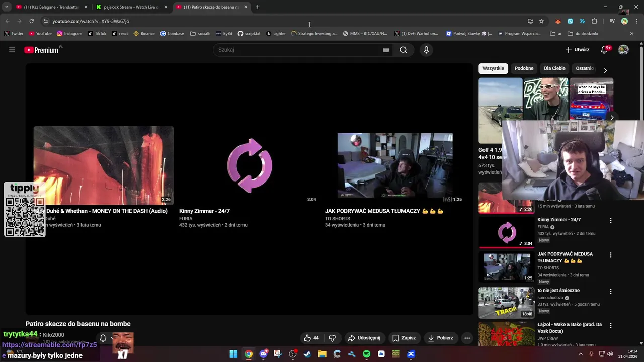Play the MONEY ON THE DASH endscreen video
644x362 pixels.
[104, 165]
